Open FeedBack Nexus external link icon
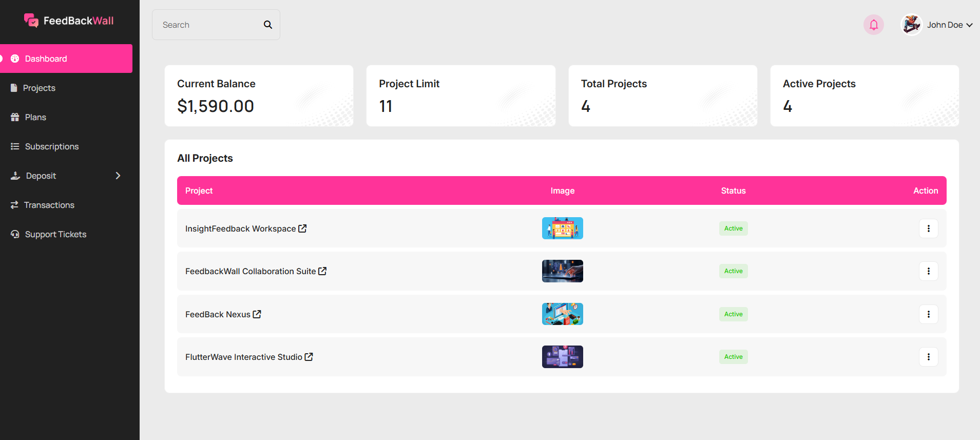980x440 pixels. (257, 314)
